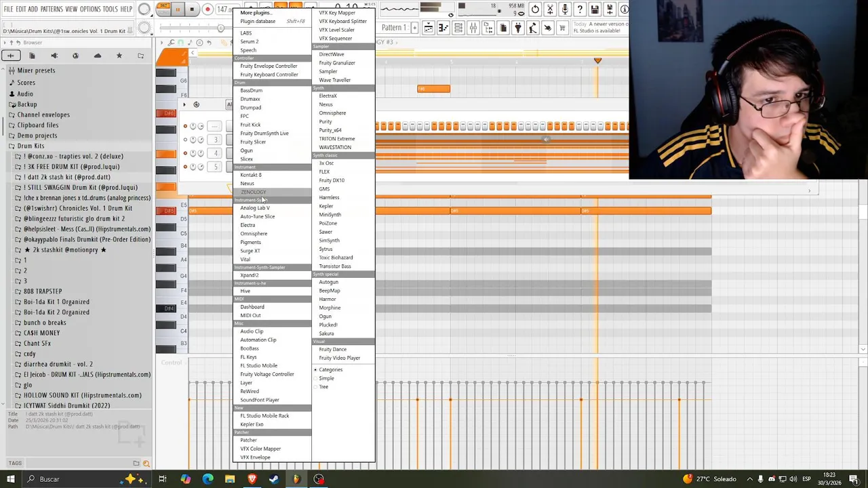This screenshot has height=488, width=868.
Task: Select the Tree view option
Action: coord(323,387)
